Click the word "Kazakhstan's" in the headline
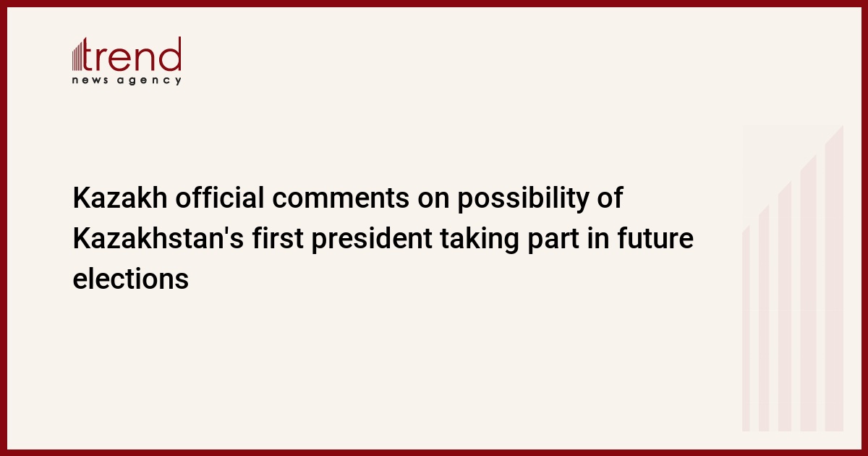 (158, 240)
